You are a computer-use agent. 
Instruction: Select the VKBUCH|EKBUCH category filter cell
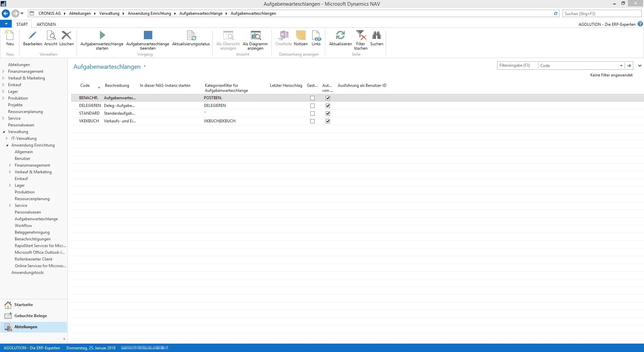[x=220, y=121]
